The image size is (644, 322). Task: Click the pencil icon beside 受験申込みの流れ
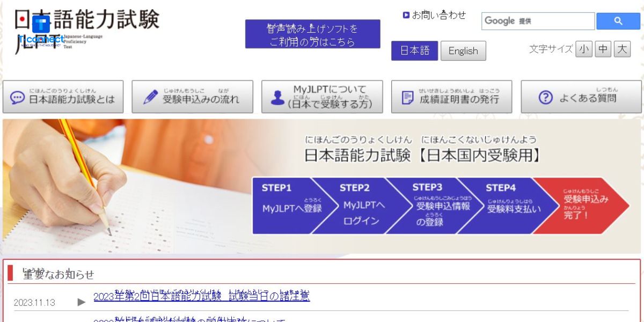tap(150, 98)
